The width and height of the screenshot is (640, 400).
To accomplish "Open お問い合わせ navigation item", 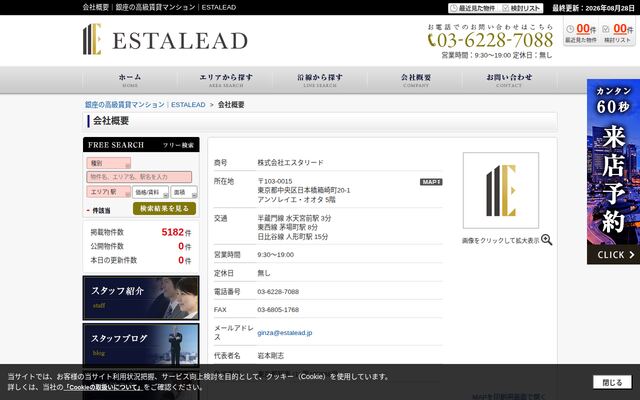I will click(509, 80).
